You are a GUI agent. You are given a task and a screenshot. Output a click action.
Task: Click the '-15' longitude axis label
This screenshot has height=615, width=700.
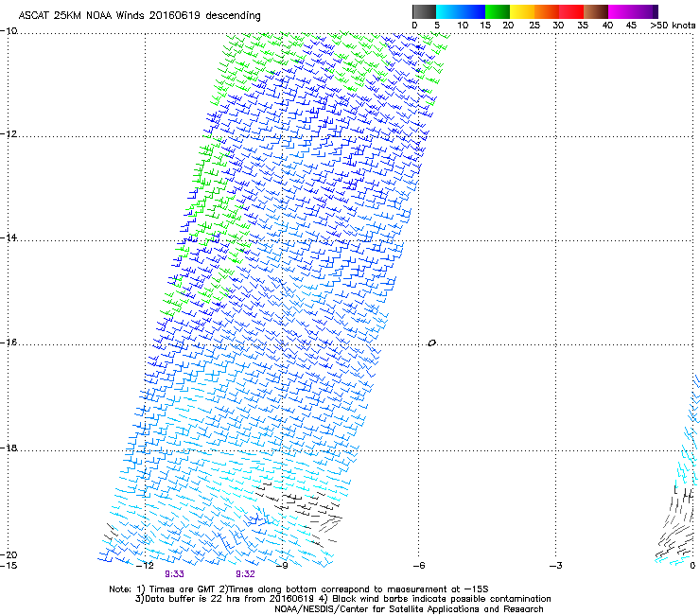[x=9, y=566]
